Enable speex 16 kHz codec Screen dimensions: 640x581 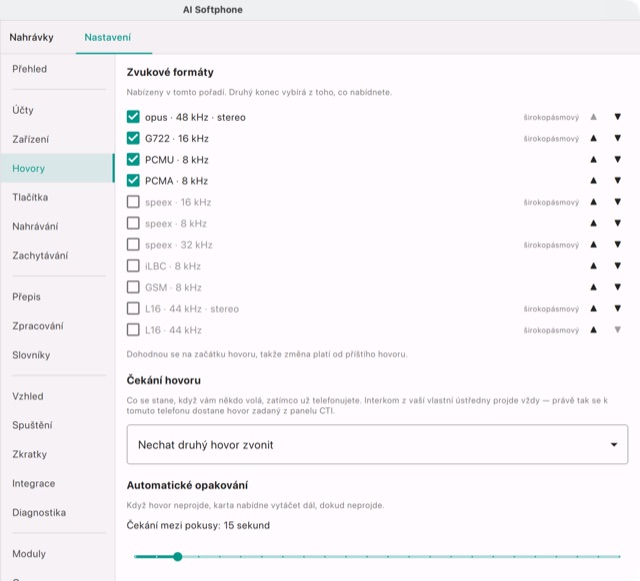click(133, 202)
